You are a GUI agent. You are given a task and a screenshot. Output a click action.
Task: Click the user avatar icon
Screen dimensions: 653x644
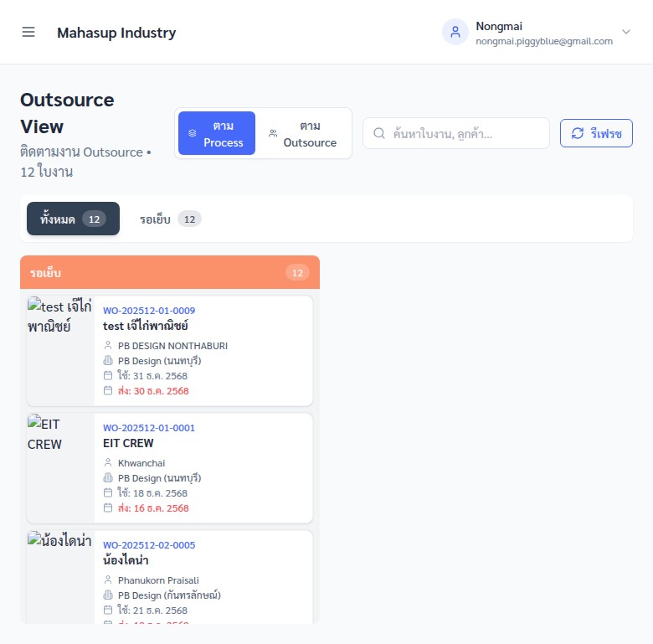[455, 32]
